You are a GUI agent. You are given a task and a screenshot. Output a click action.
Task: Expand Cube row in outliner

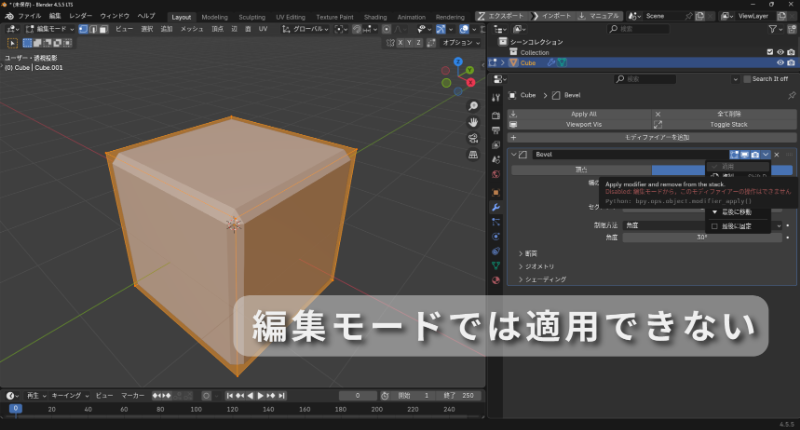(503, 63)
